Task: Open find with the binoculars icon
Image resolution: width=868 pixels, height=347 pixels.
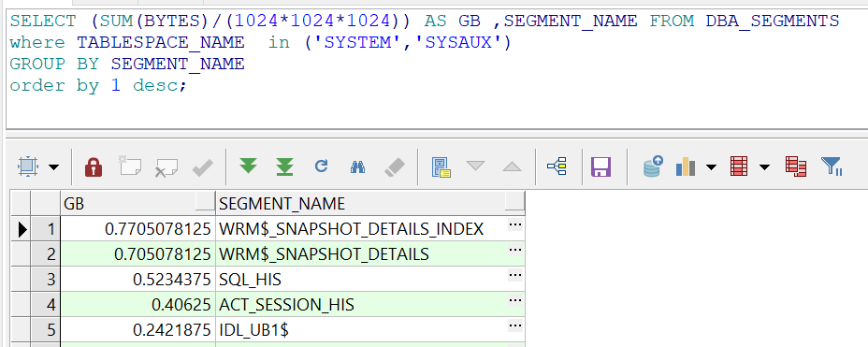Action: click(357, 166)
